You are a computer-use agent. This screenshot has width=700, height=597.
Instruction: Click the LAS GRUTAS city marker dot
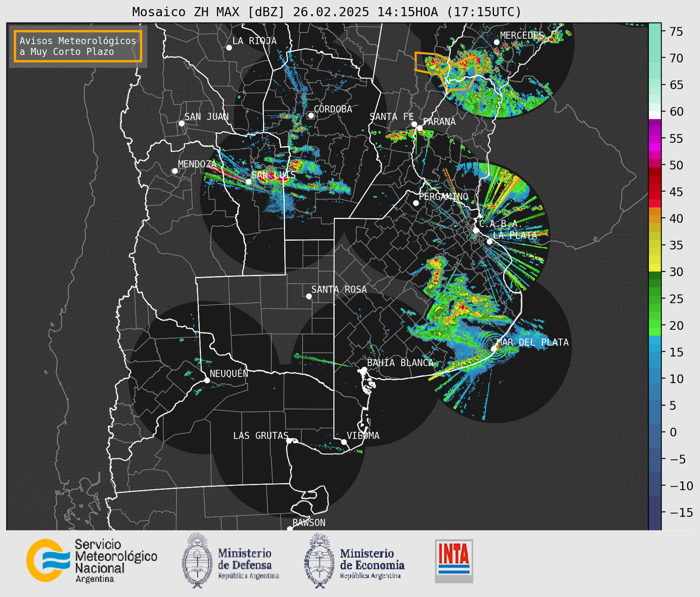289,441
